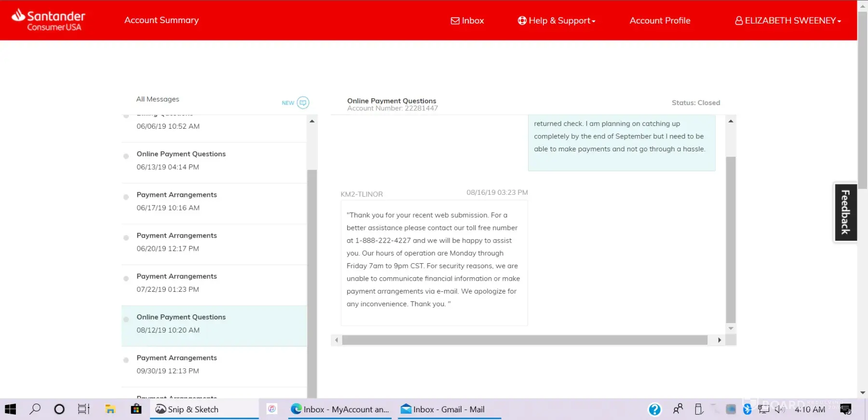Select Payment Arrangements message from 06/17/19
Image resolution: width=868 pixels, height=420 pixels.
coord(176,201)
